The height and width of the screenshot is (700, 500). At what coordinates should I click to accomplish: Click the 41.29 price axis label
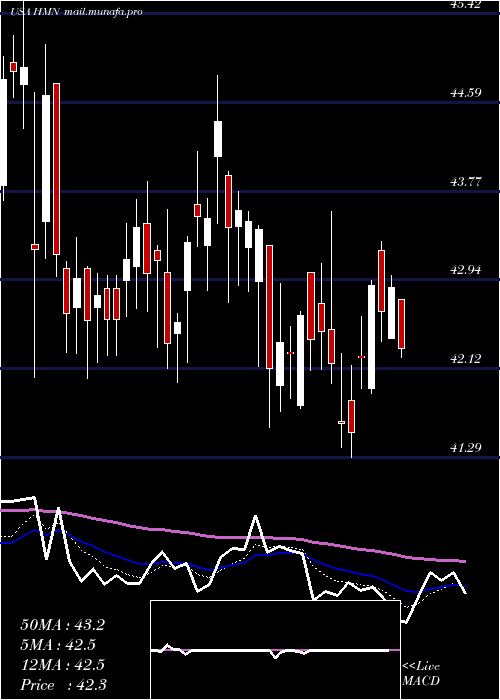(468, 447)
